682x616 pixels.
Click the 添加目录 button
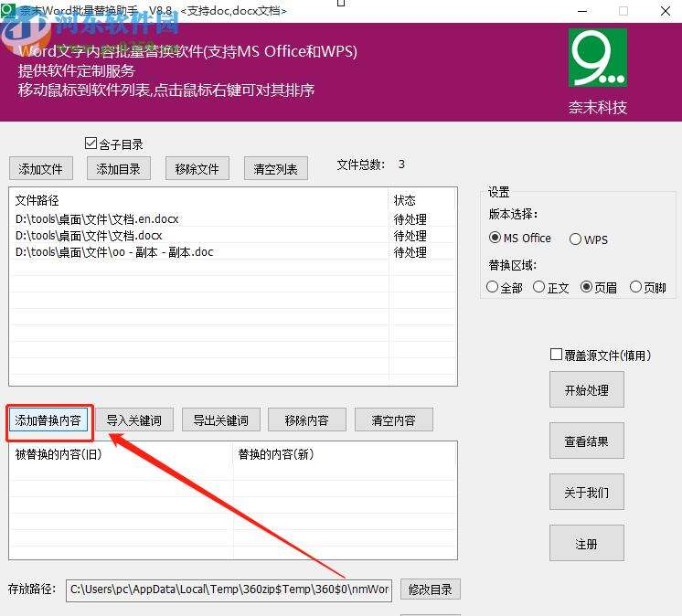(x=119, y=169)
